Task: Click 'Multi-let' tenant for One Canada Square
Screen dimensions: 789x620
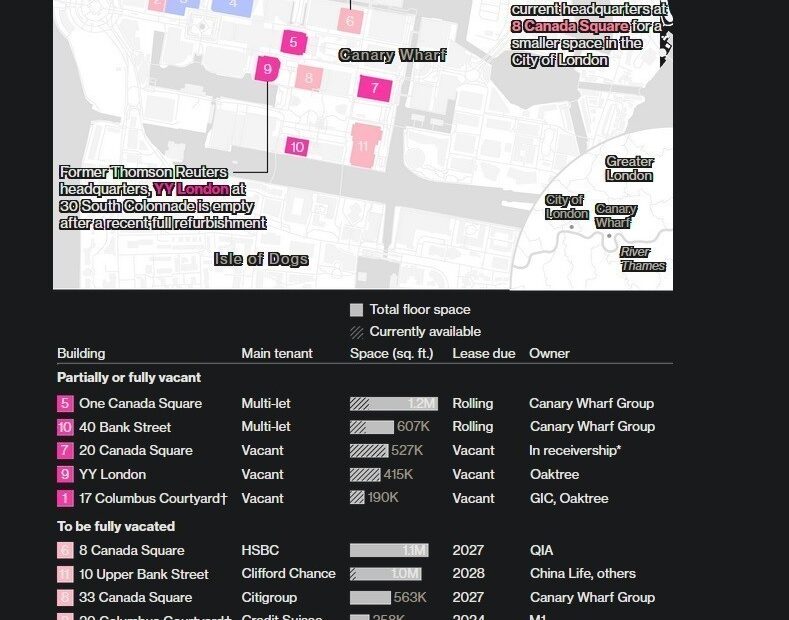Action: point(266,404)
